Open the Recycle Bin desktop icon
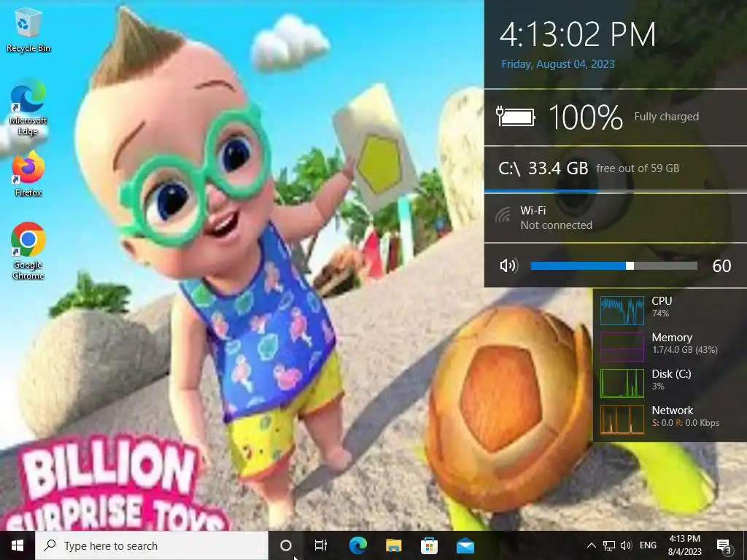747x560 pixels. [x=28, y=31]
